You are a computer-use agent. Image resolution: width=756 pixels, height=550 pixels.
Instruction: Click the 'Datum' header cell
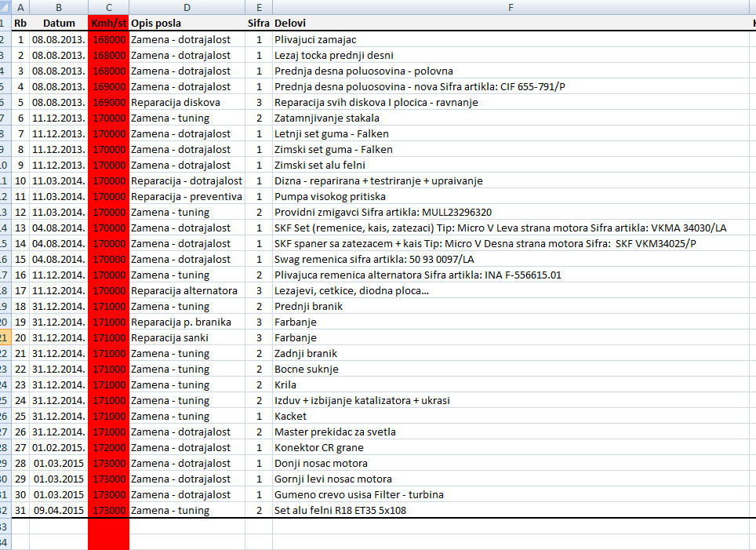point(59,24)
